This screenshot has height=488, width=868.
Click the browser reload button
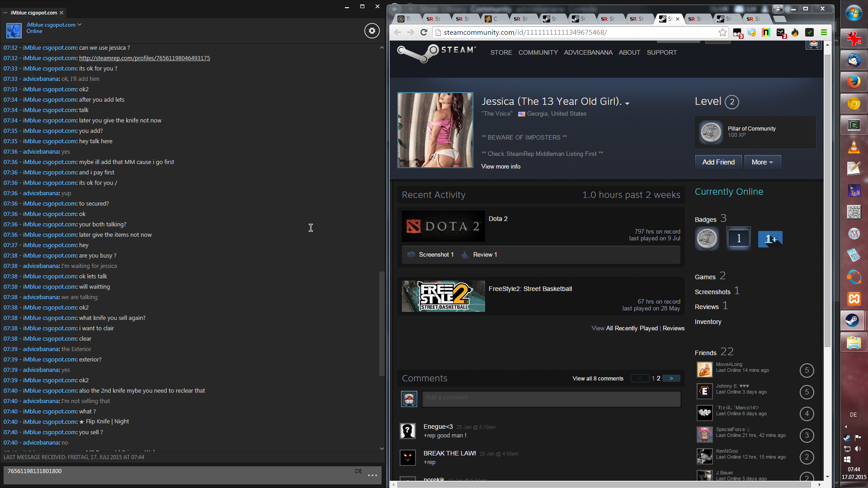[x=424, y=32]
